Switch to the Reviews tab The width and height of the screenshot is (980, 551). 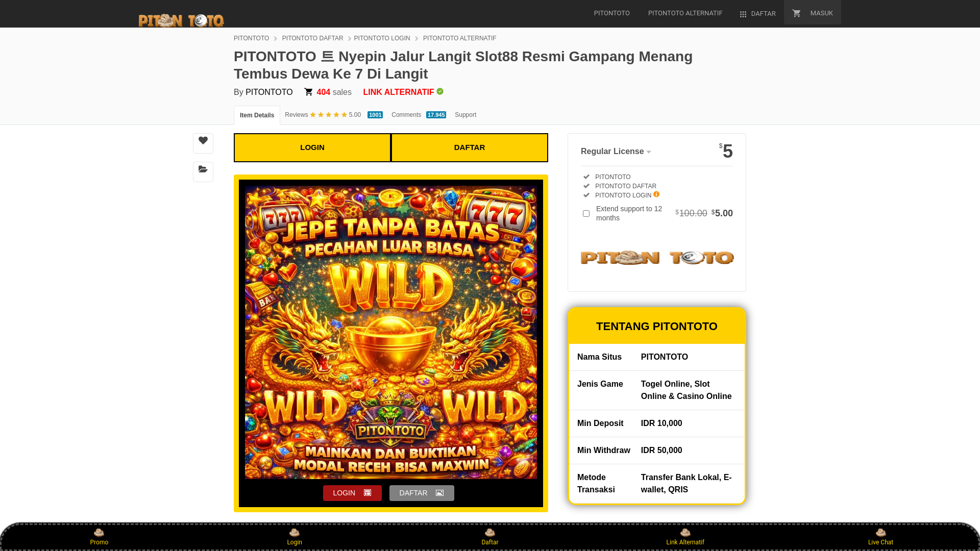point(334,115)
